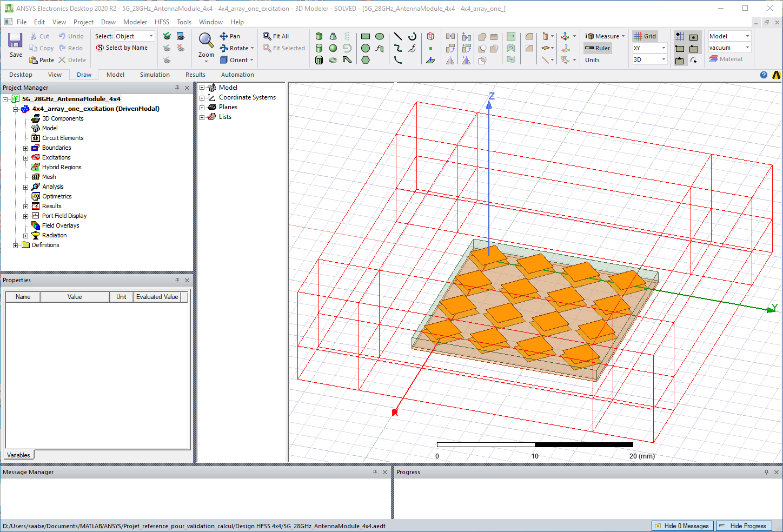Click the Pan button
783x532 pixels.
point(230,36)
